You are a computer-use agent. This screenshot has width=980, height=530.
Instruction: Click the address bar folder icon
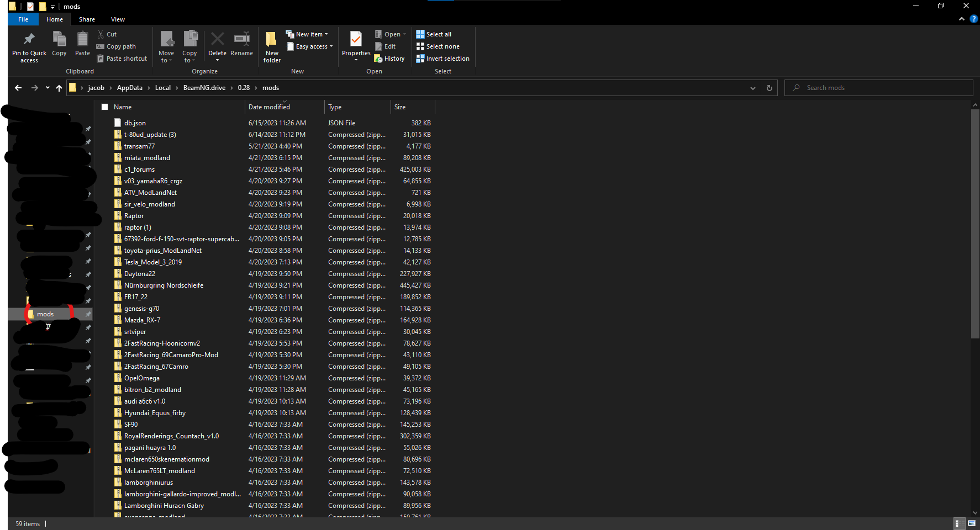[x=72, y=88]
